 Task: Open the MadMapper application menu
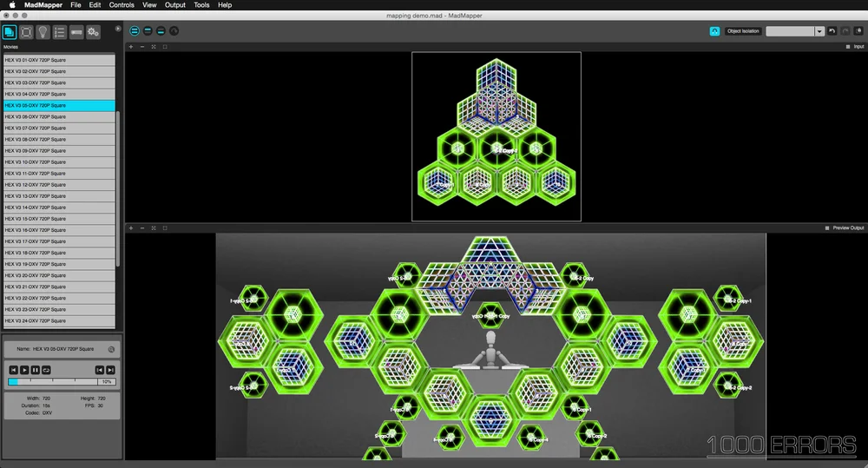(43, 5)
